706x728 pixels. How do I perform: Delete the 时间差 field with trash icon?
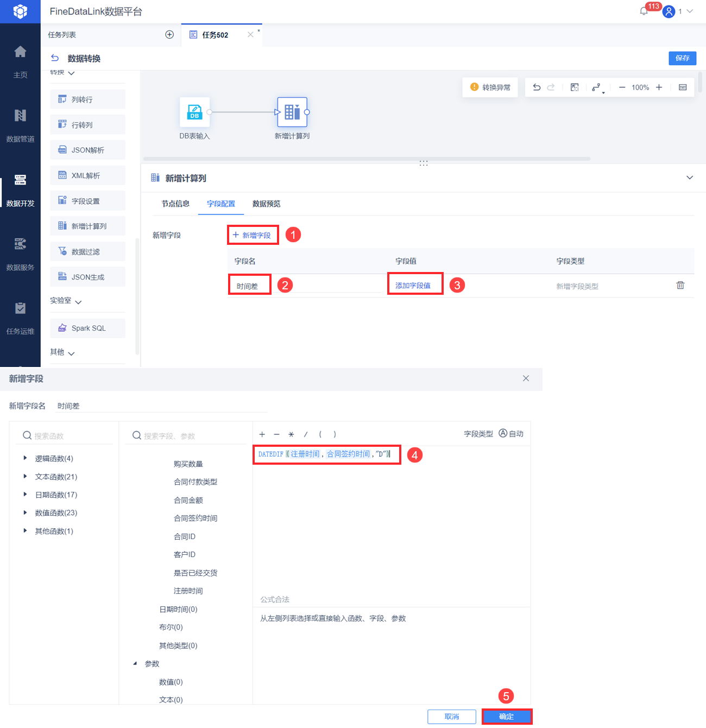click(680, 285)
